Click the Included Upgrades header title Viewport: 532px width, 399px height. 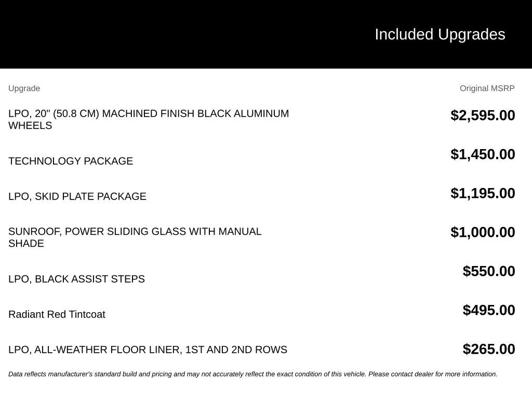[440, 34]
